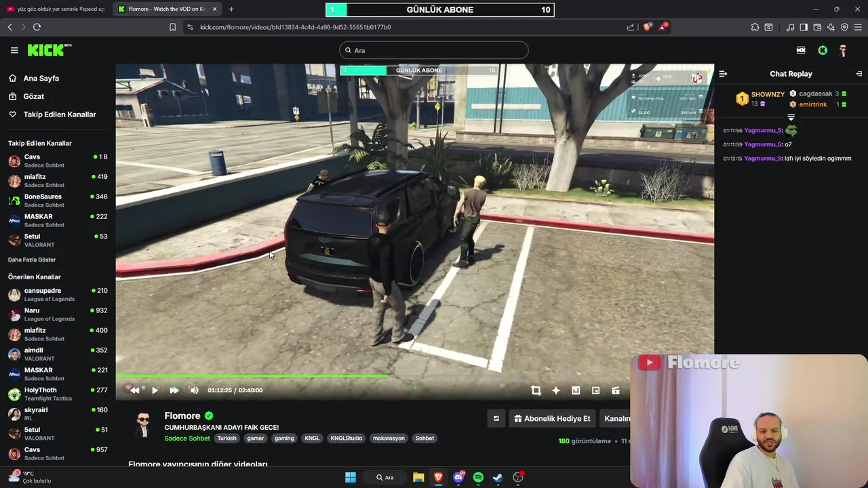This screenshot has height=488, width=868.
Task: Open Naru League of Legends channel
Action: pyautogui.click(x=58, y=314)
